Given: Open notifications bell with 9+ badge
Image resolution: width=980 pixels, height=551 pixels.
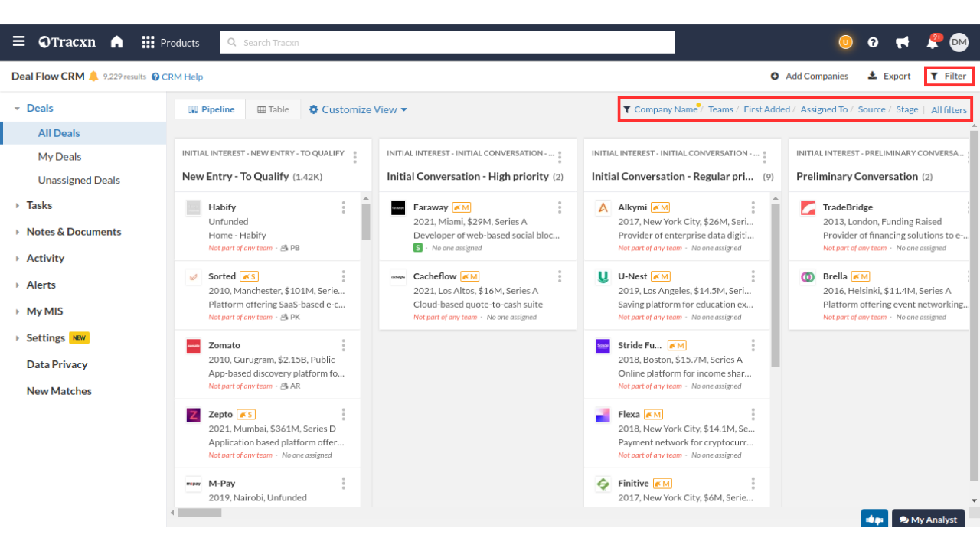Looking at the screenshot, I should coord(933,42).
